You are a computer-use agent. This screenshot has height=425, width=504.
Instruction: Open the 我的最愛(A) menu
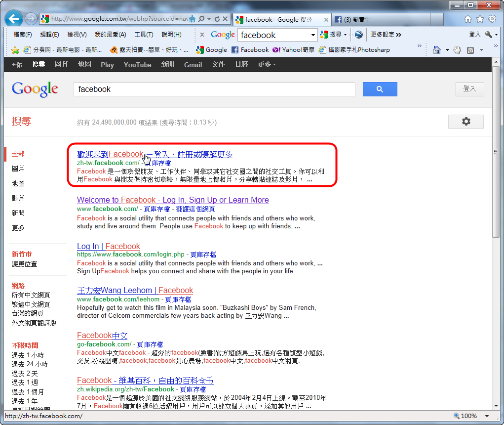click(x=110, y=35)
